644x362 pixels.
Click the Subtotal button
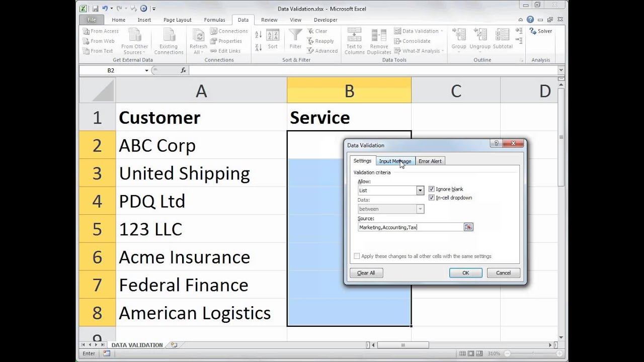point(503,39)
